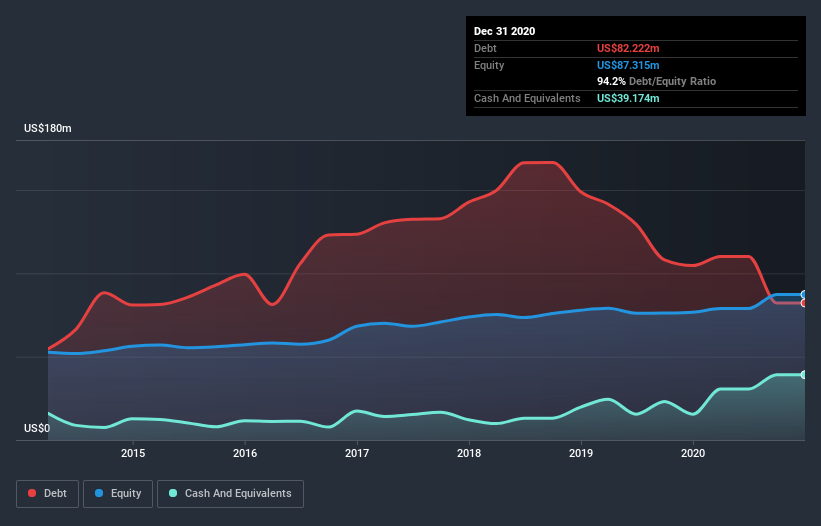Click the Debt label in tooltip
Image resolution: width=821 pixels, height=526 pixels.
485,48
